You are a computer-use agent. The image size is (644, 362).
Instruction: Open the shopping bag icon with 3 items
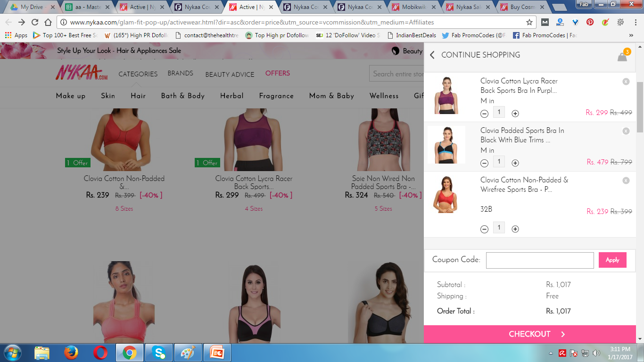coord(623,56)
